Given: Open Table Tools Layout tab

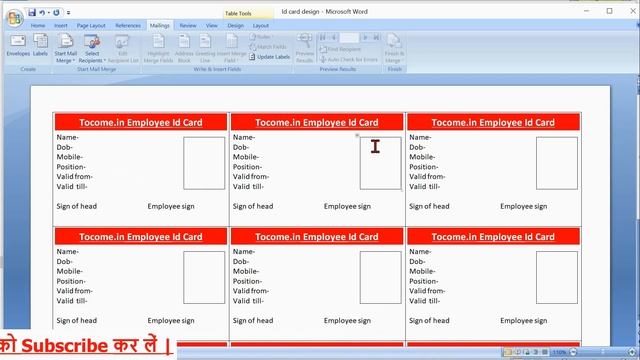Looking at the screenshot, I should (260, 26).
